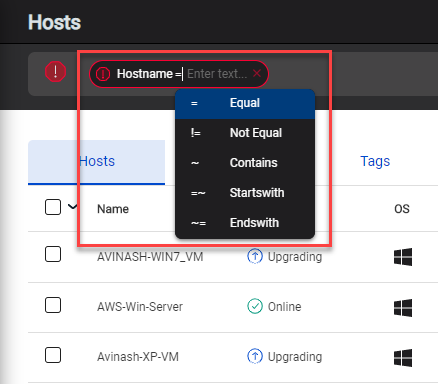Viewport: 438px width, 384px height.
Task: Check the box for AWS-Win-Server
Action: [x=53, y=305]
